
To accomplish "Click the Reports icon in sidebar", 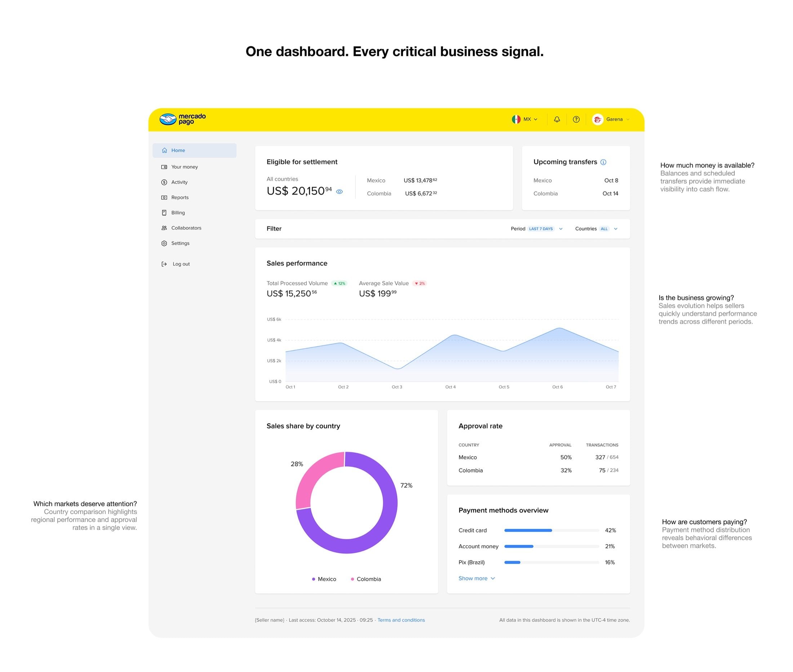I will pos(164,197).
